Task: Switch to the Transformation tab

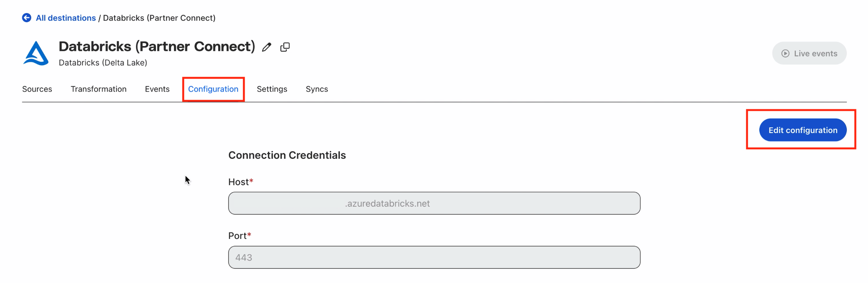Action: pyautogui.click(x=98, y=89)
